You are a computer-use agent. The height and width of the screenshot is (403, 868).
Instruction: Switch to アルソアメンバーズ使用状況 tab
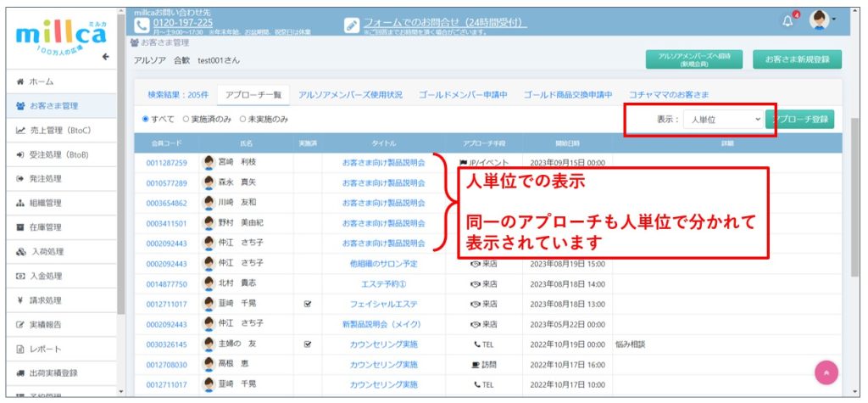coord(350,94)
